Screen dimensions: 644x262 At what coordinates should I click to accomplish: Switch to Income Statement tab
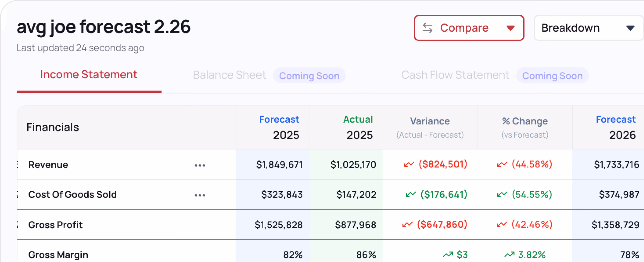click(x=89, y=75)
